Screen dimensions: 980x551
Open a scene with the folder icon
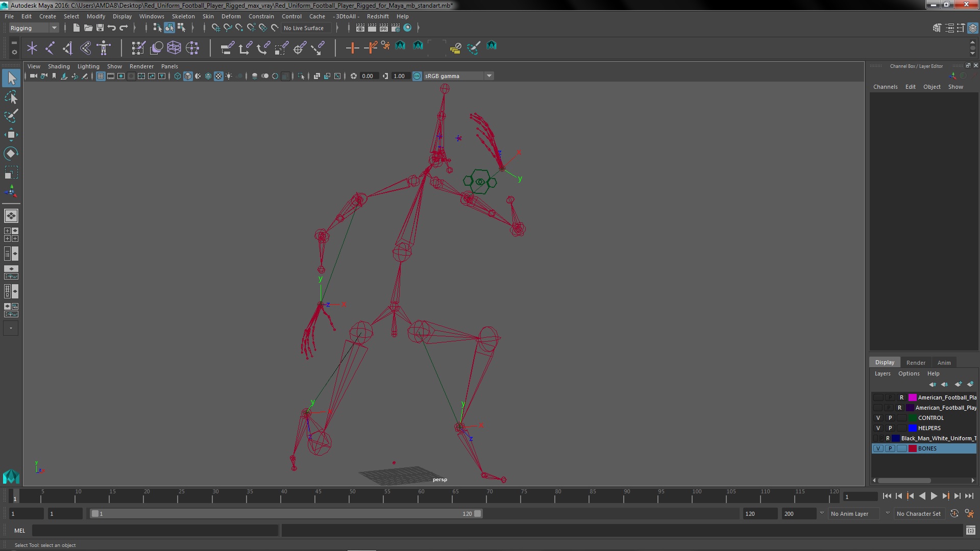tap(88, 28)
